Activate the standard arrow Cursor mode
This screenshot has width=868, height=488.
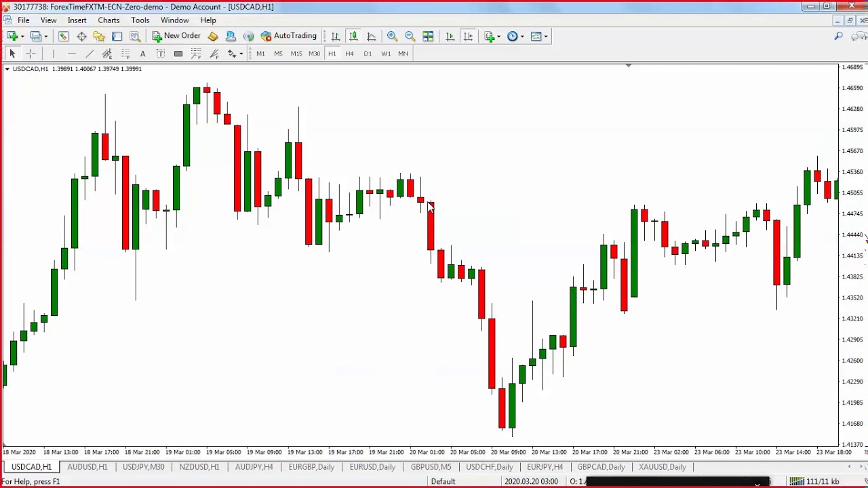coord(12,54)
